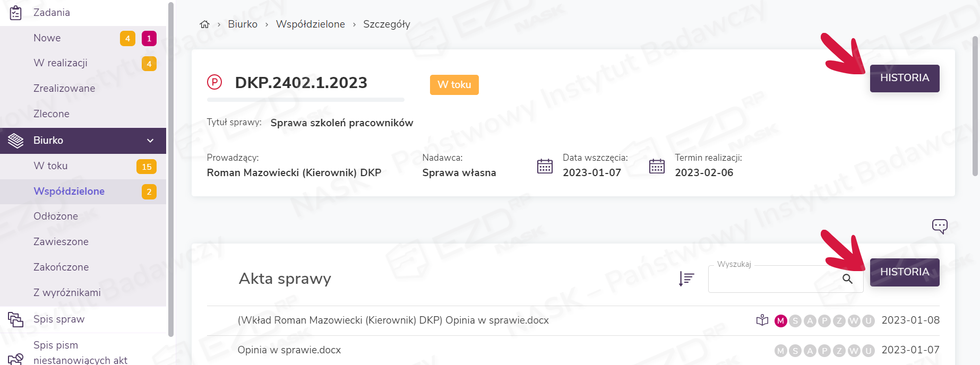Click the home breadcrumb icon
Image resolution: width=980 pixels, height=365 pixels.
204,24
